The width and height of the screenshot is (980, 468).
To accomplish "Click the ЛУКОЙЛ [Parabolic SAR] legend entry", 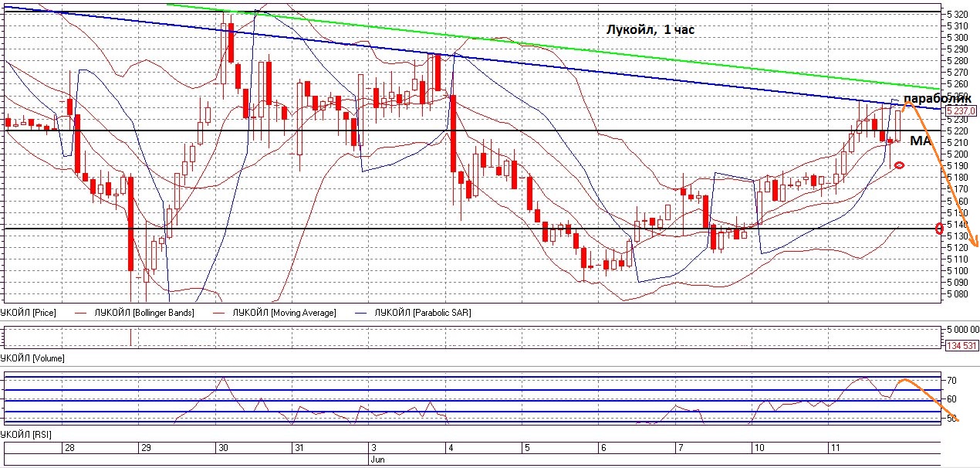I will pyautogui.click(x=422, y=313).
